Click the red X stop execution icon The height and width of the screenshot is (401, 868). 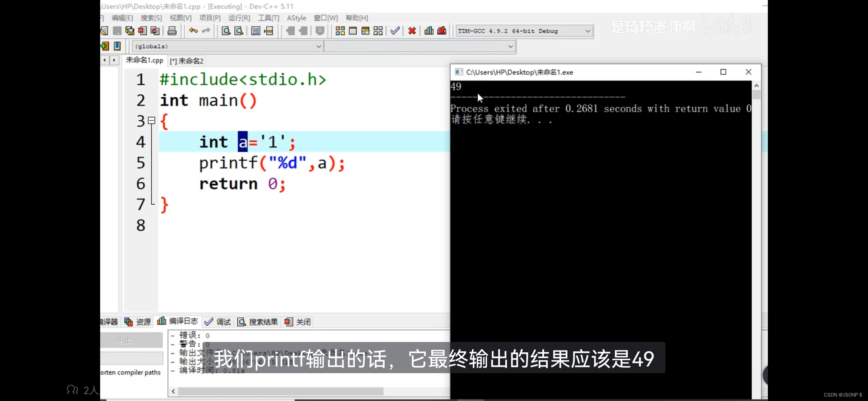[x=412, y=31]
